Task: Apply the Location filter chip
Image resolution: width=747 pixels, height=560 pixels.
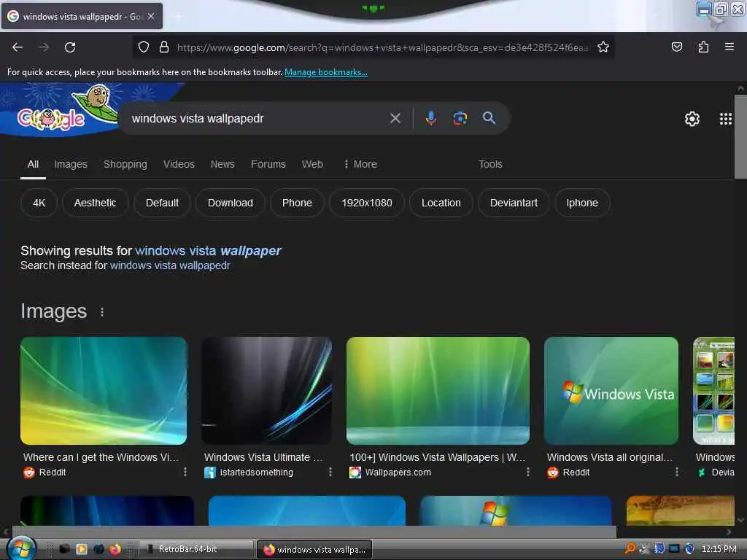Action: 441,203
